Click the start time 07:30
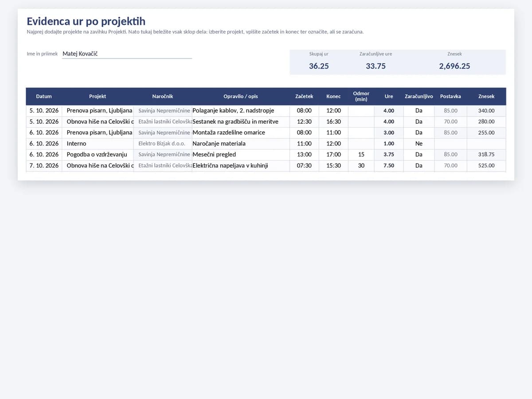 [304, 165]
